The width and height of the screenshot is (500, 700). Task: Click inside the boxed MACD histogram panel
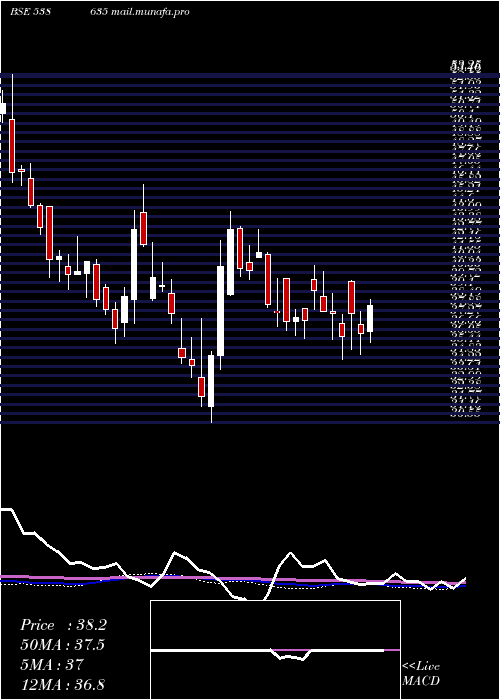tap(275, 650)
